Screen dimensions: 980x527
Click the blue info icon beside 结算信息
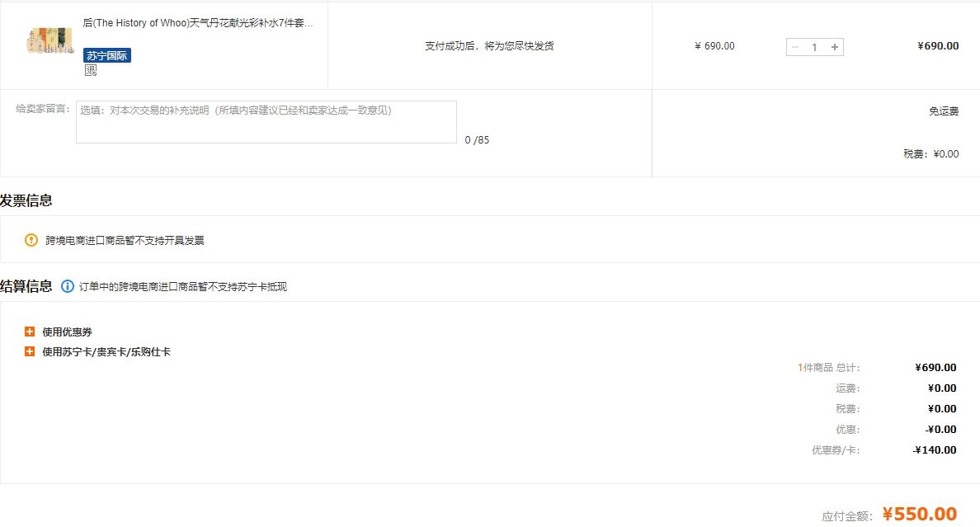pyautogui.click(x=68, y=286)
